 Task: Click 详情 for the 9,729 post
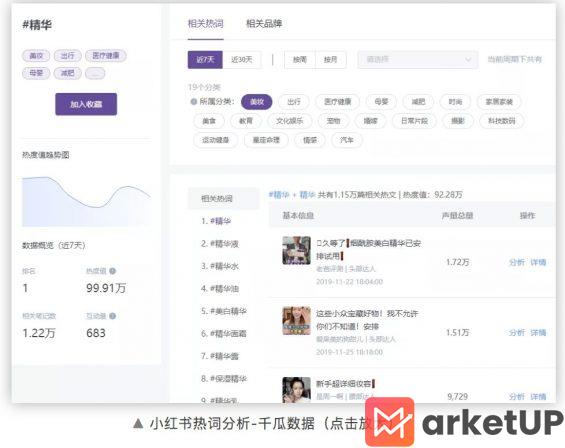pos(538,396)
